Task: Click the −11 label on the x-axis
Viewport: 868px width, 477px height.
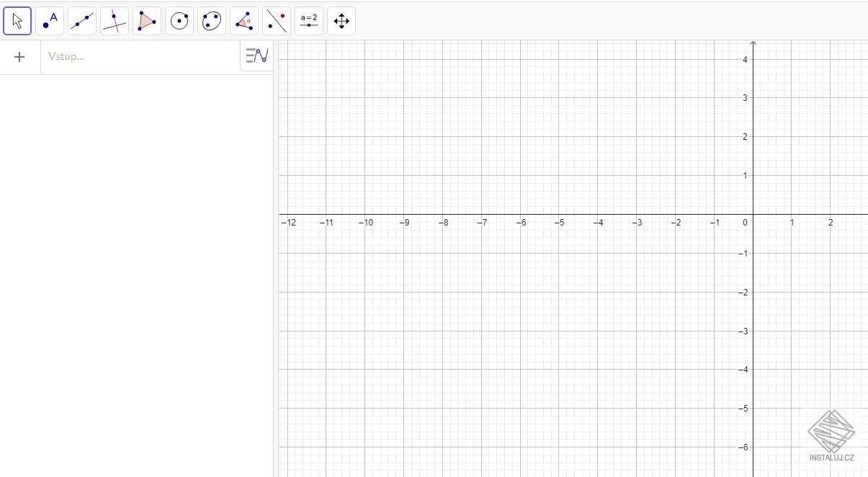Action: point(327,223)
